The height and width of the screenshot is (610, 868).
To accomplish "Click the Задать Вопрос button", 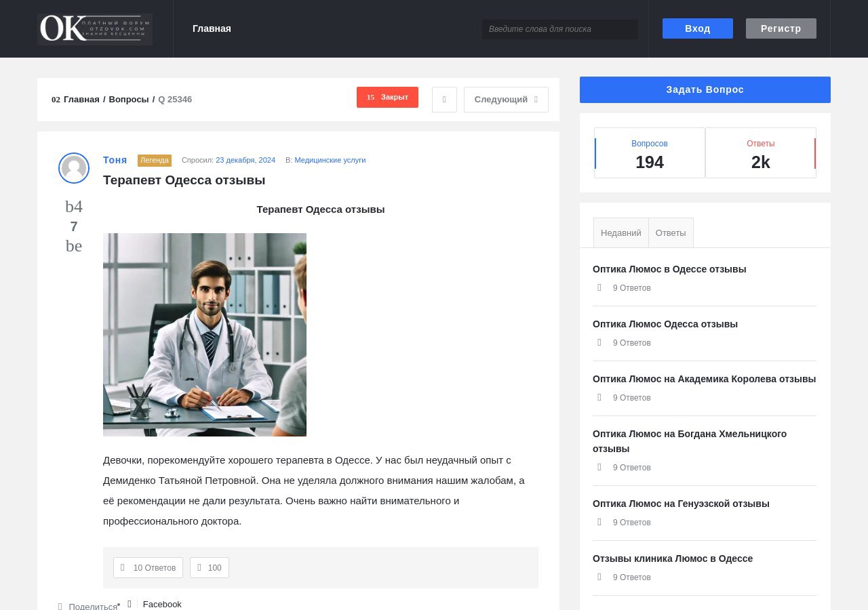I will (705, 89).
